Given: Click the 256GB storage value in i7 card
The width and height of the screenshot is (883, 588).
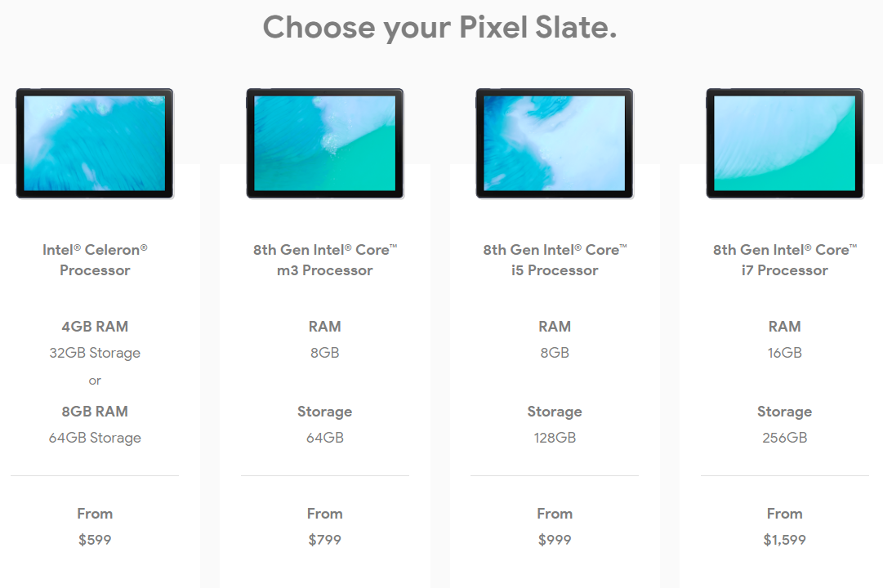Looking at the screenshot, I should tap(784, 438).
